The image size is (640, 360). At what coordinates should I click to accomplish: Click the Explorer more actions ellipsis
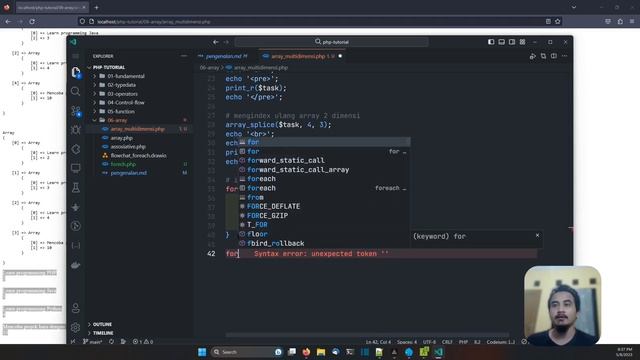pyautogui.click(x=184, y=56)
